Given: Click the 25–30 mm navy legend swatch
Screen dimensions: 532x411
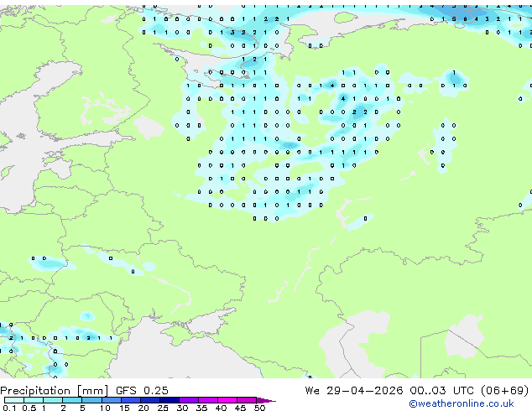Looking at the screenshot, I should click(x=170, y=400).
